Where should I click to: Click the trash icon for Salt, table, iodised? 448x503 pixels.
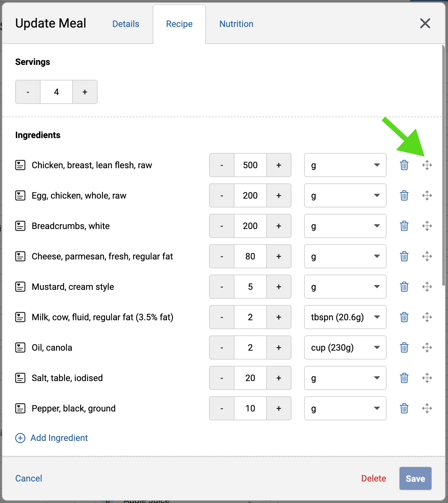tap(404, 378)
